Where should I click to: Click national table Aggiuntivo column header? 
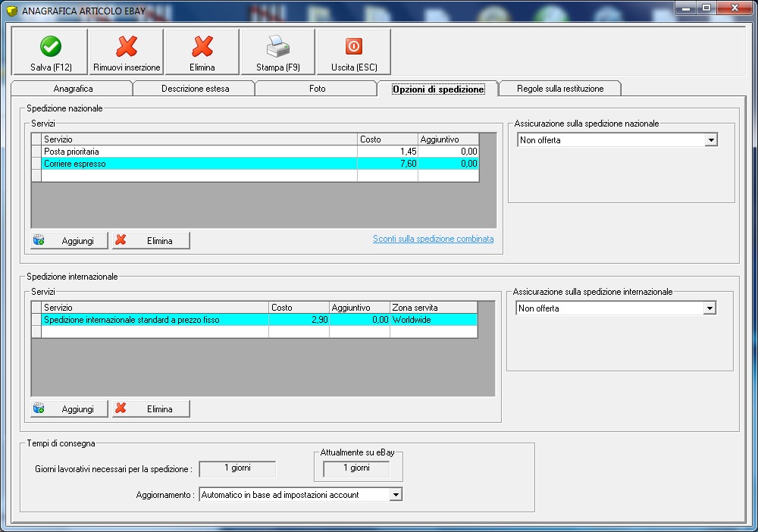pos(448,139)
